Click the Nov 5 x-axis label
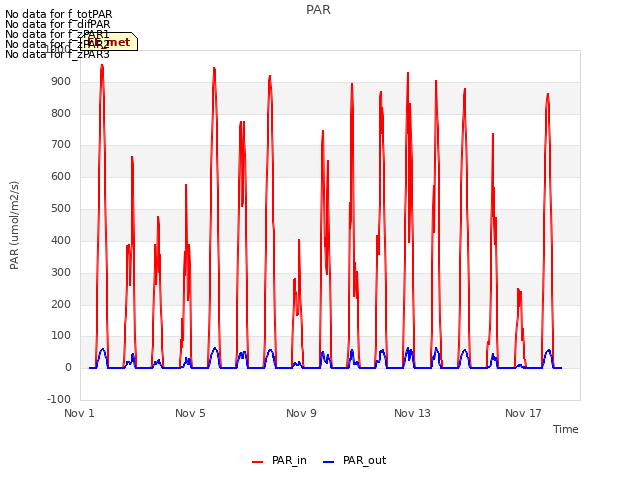The width and height of the screenshot is (640, 480). (x=190, y=413)
